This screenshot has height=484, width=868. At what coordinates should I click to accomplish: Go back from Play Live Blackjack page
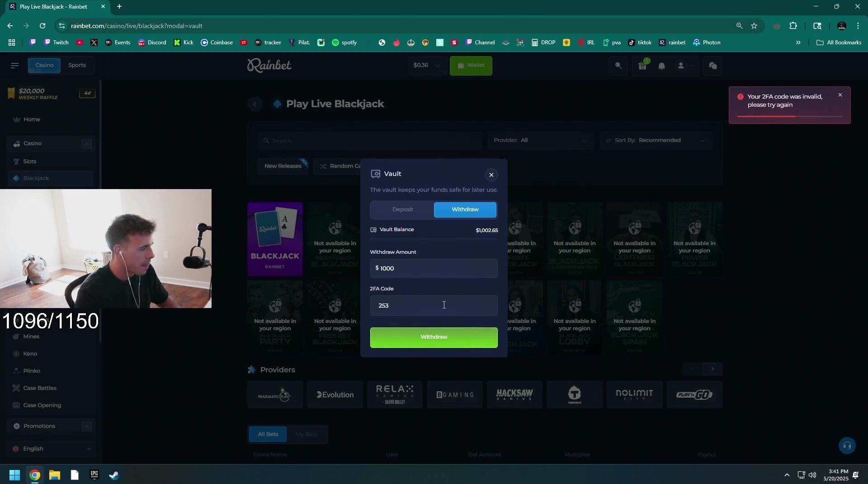(x=255, y=104)
